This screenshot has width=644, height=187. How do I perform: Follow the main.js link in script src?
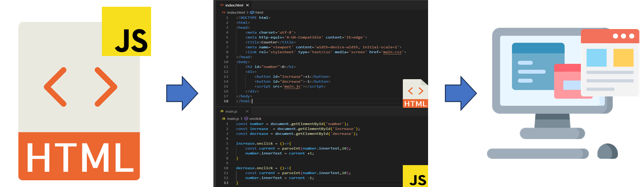[x=293, y=86]
